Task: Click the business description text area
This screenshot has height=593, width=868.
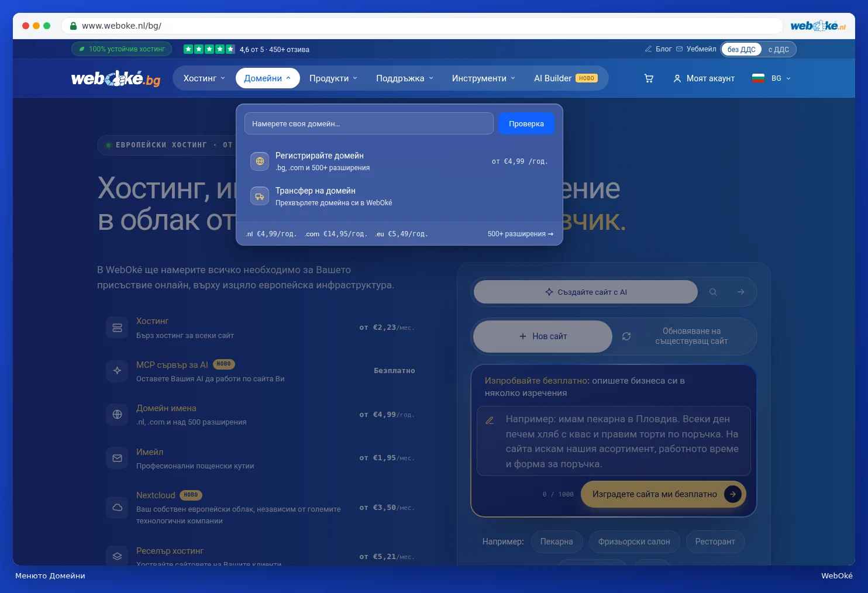Action: (614, 441)
